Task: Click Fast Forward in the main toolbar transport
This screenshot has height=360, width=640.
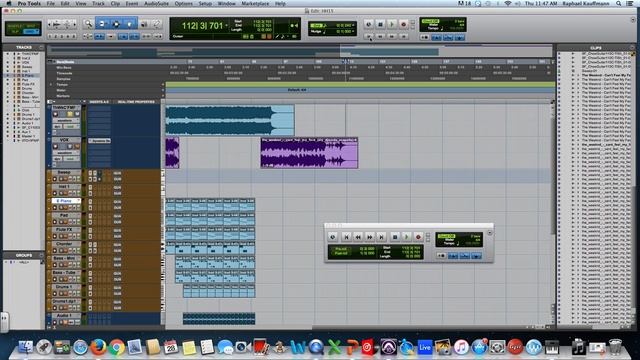Action: 392,36
